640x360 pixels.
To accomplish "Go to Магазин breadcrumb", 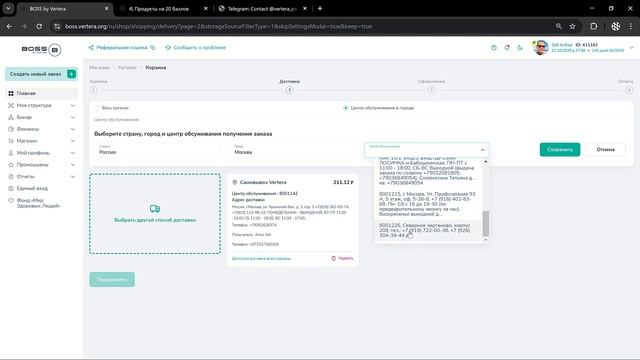I will [99, 67].
